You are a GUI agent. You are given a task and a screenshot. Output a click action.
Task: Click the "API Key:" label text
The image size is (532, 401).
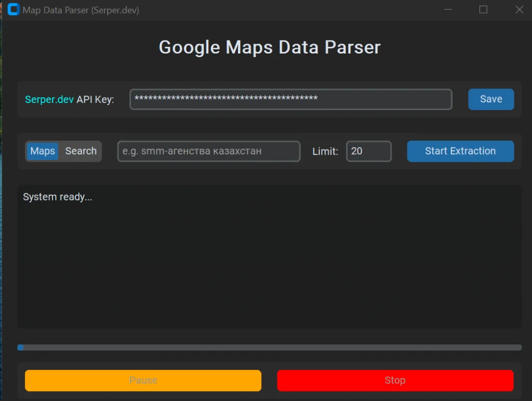[95, 100]
